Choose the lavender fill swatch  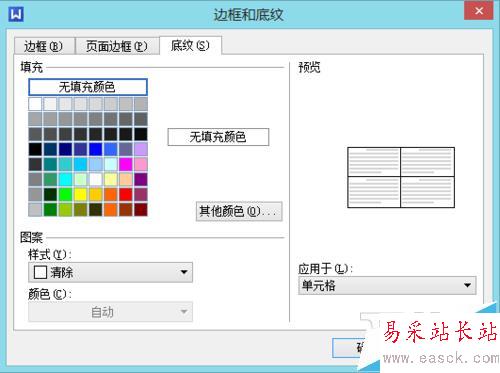(x=141, y=149)
